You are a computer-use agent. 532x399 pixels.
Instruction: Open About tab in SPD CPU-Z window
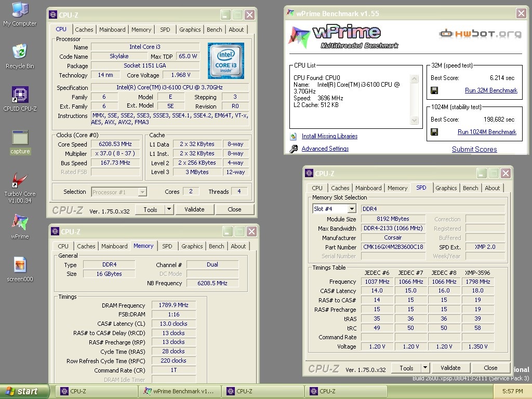493,188
